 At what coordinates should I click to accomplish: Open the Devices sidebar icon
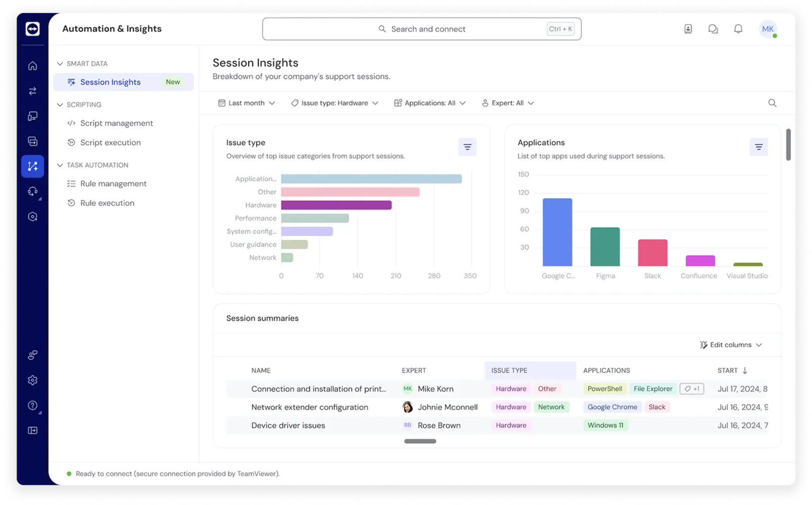pos(32,116)
